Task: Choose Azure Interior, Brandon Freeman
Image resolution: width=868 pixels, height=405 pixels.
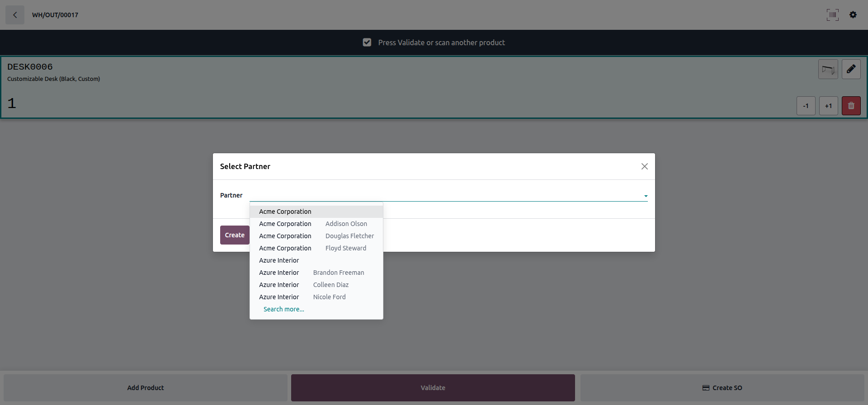Action: (316, 273)
